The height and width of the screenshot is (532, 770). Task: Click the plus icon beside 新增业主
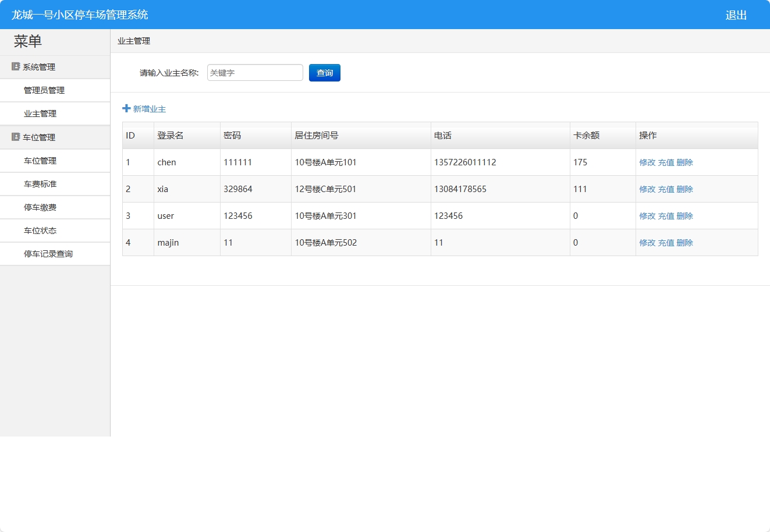pos(126,109)
